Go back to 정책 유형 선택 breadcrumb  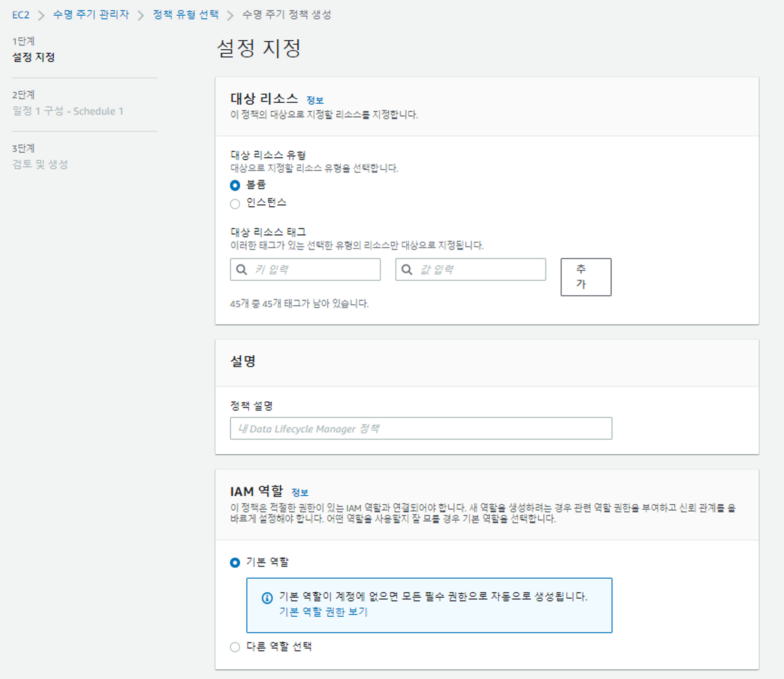(186, 15)
